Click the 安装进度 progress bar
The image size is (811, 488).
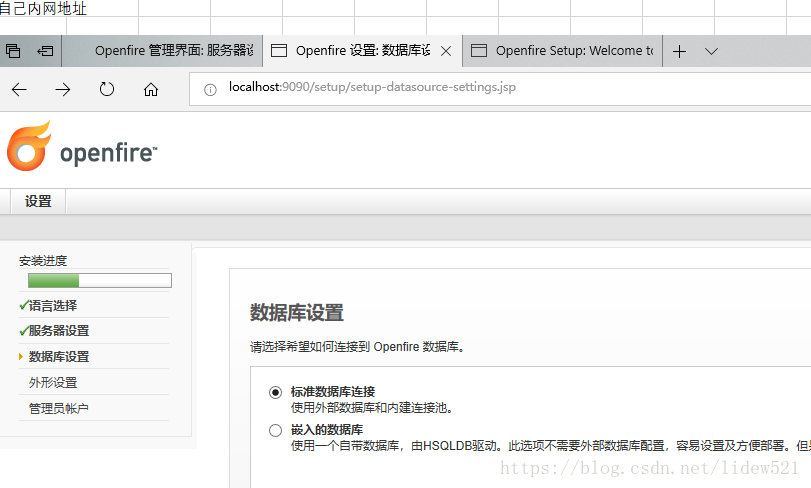click(x=100, y=280)
